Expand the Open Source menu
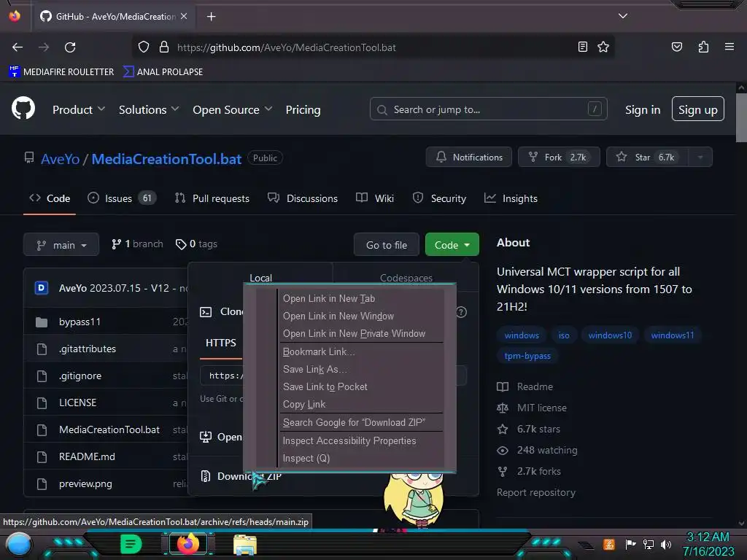 233,110
